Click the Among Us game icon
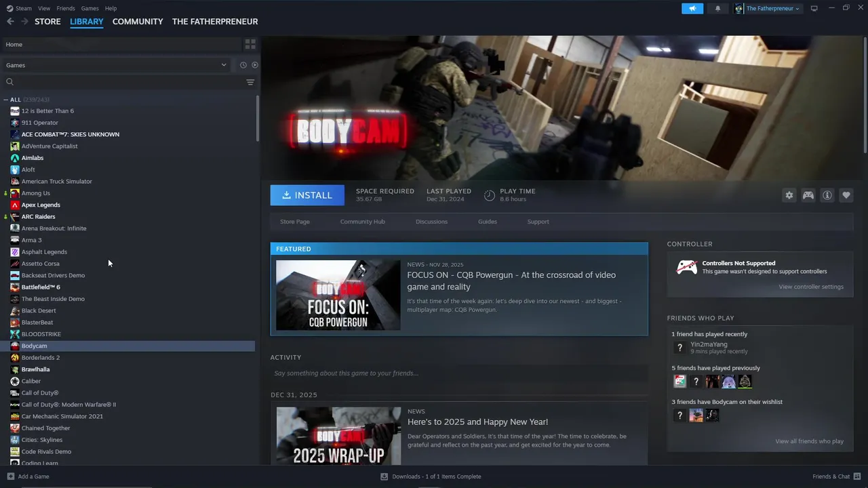The image size is (868, 488). 15,193
